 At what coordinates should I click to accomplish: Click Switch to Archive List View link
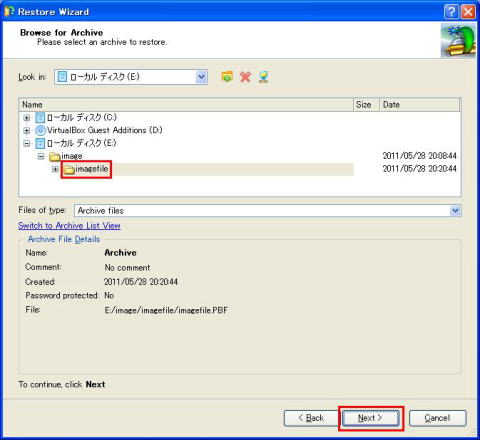point(69,226)
